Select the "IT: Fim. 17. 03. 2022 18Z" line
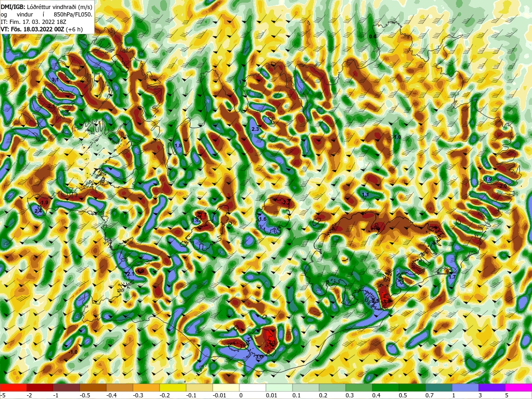 tap(33, 22)
